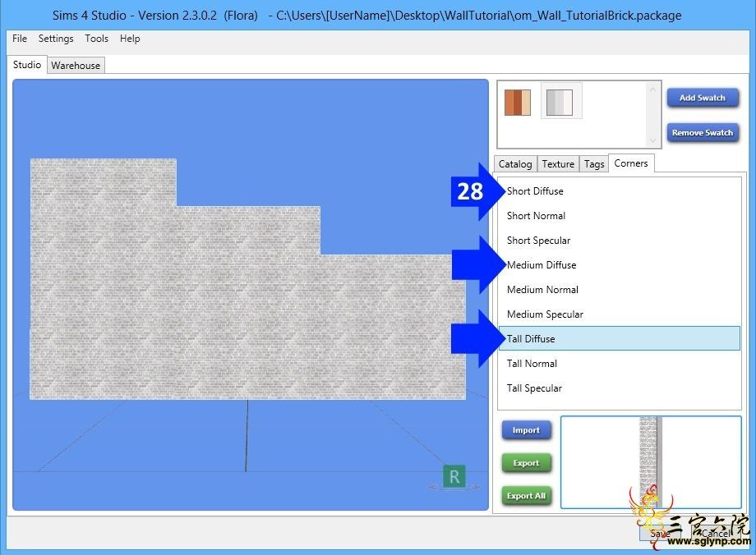
Task: Open the Texture tab
Action: coord(558,164)
